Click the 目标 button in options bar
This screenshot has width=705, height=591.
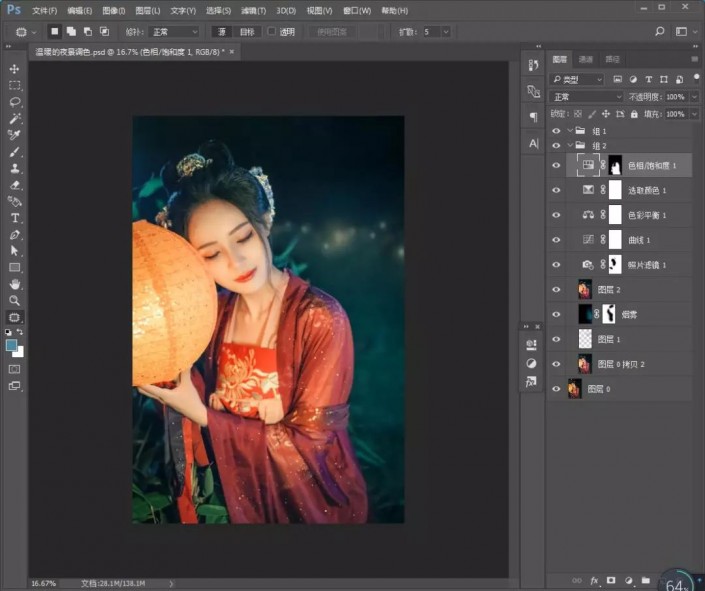[x=247, y=31]
